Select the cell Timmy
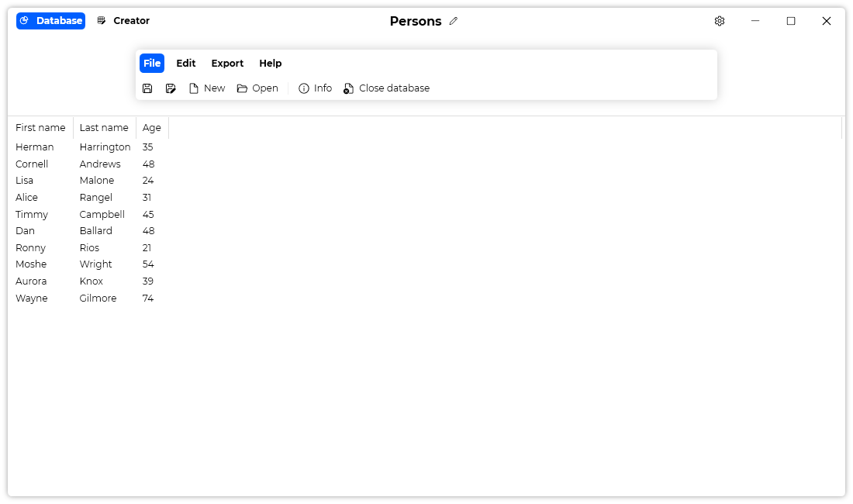This screenshot has height=504, width=853. tap(32, 214)
